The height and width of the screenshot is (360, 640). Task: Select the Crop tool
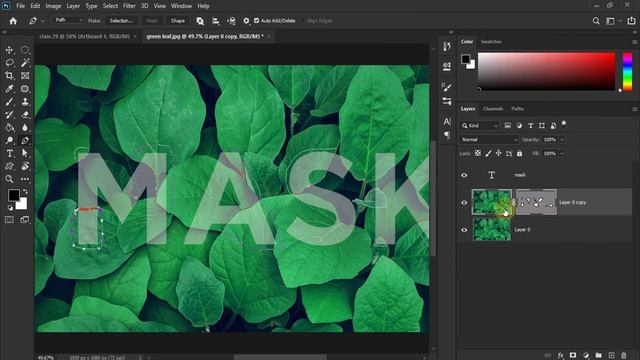pos(9,76)
